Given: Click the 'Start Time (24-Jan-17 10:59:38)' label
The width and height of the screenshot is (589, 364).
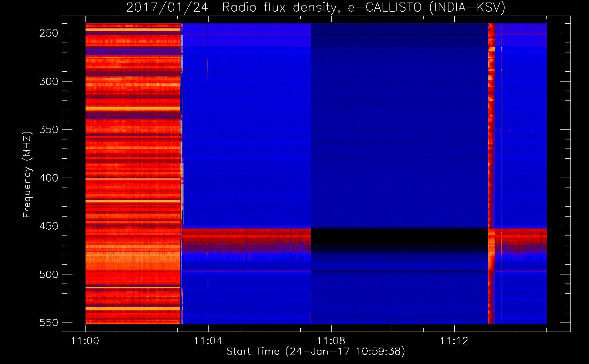Looking at the screenshot, I should 316,352.
